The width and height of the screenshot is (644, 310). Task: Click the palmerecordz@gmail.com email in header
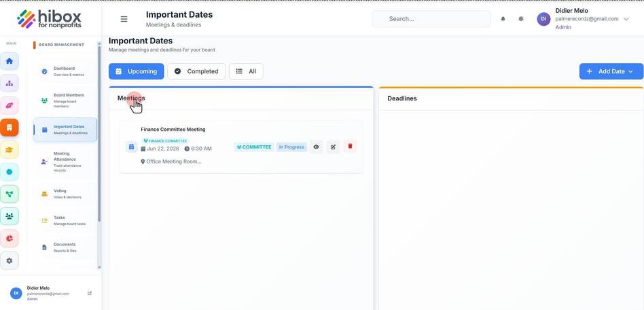pyautogui.click(x=587, y=19)
